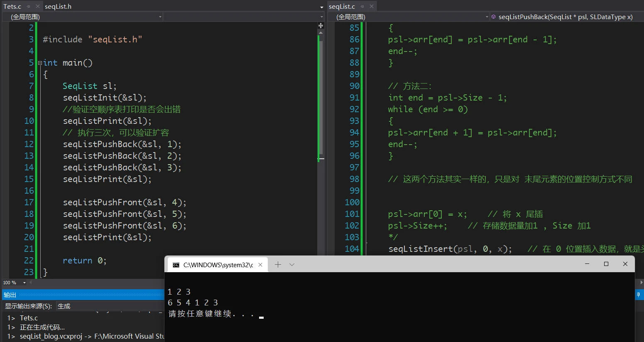Close the Tets.c editor tab

click(37, 7)
